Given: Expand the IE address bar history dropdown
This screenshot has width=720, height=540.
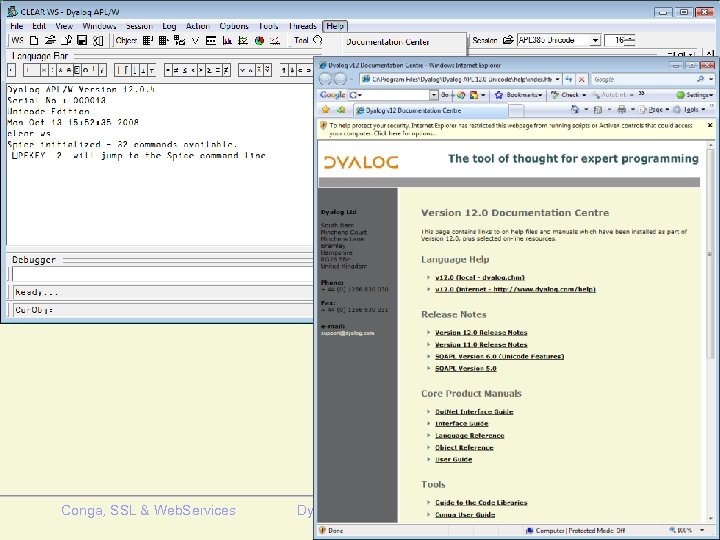Looking at the screenshot, I should [557, 79].
